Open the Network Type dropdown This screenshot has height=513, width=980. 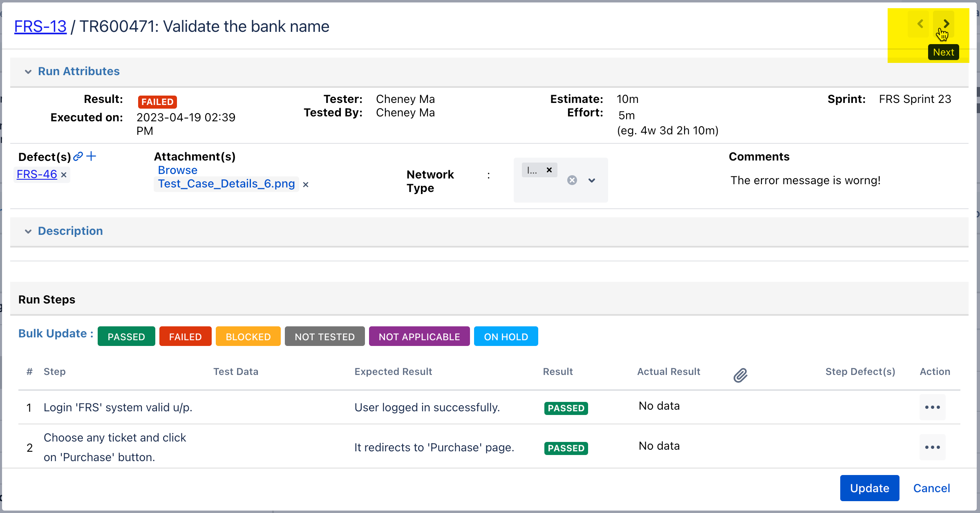coord(591,180)
